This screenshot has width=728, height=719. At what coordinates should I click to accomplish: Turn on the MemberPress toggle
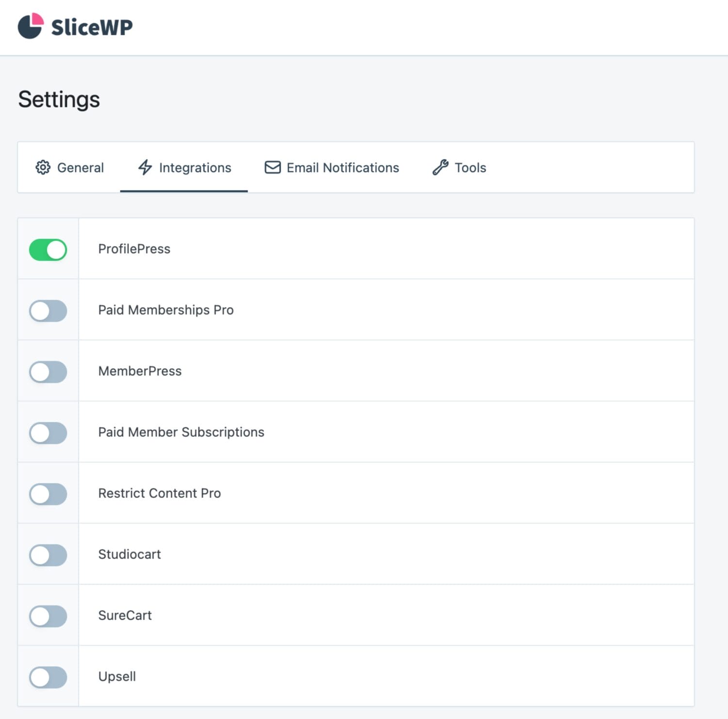click(x=48, y=372)
